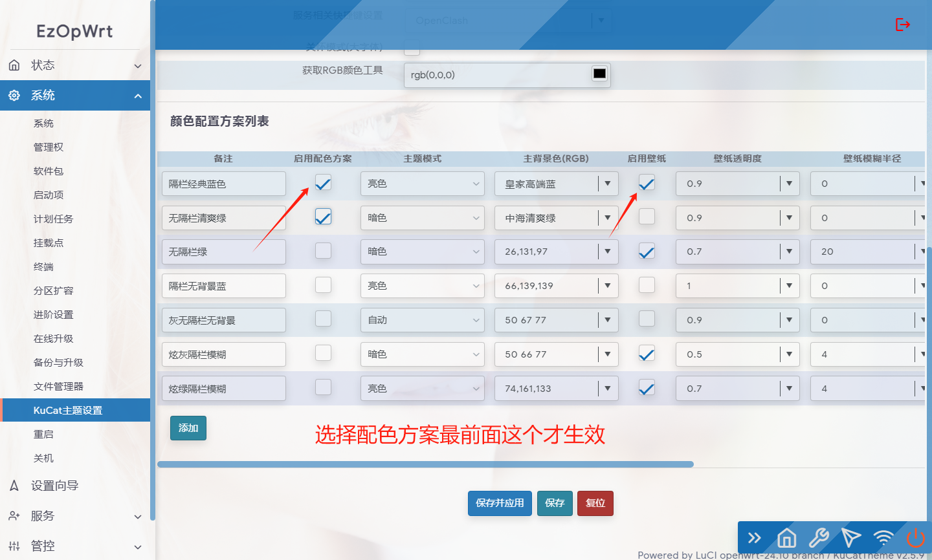Open 软件包 in the sidebar
The image size is (932, 560).
click(x=49, y=171)
